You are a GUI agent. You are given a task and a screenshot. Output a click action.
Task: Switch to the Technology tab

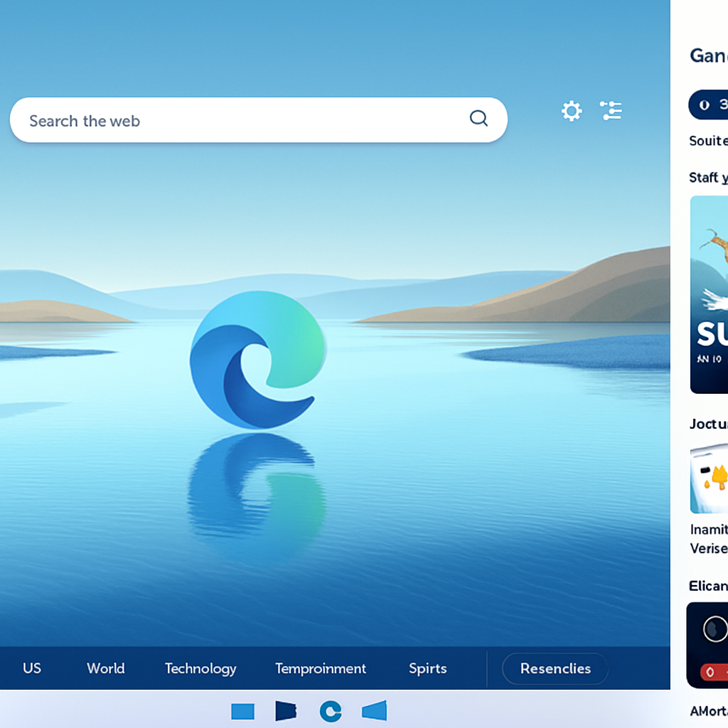(x=200, y=668)
